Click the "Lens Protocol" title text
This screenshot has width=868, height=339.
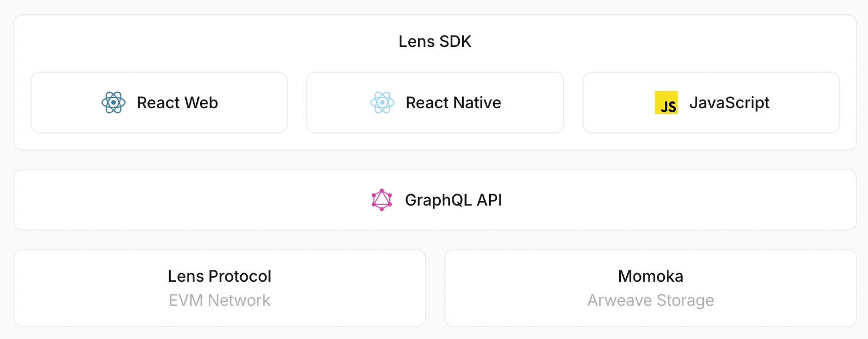[x=220, y=276]
